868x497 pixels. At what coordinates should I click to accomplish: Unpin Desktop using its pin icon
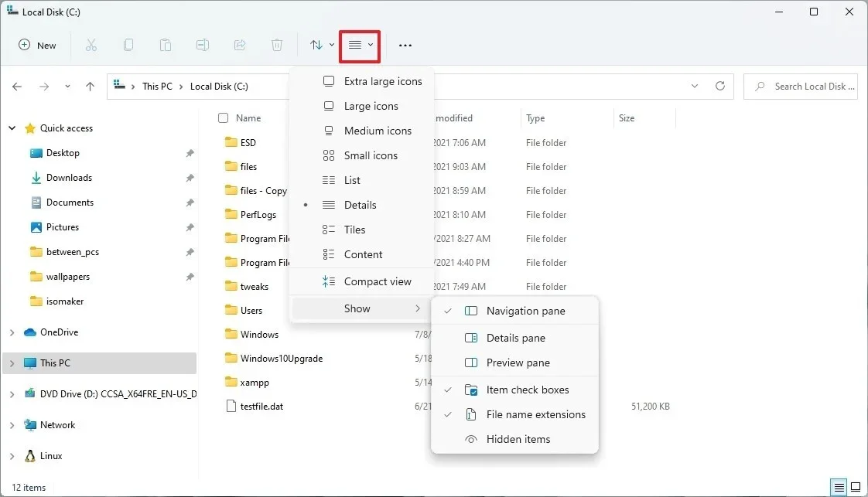[x=190, y=153]
